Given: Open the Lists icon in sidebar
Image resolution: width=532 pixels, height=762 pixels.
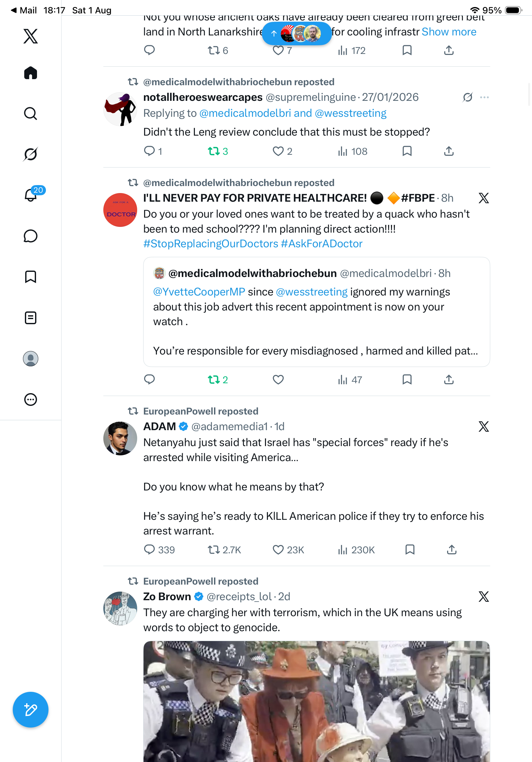Looking at the screenshot, I should (x=31, y=317).
